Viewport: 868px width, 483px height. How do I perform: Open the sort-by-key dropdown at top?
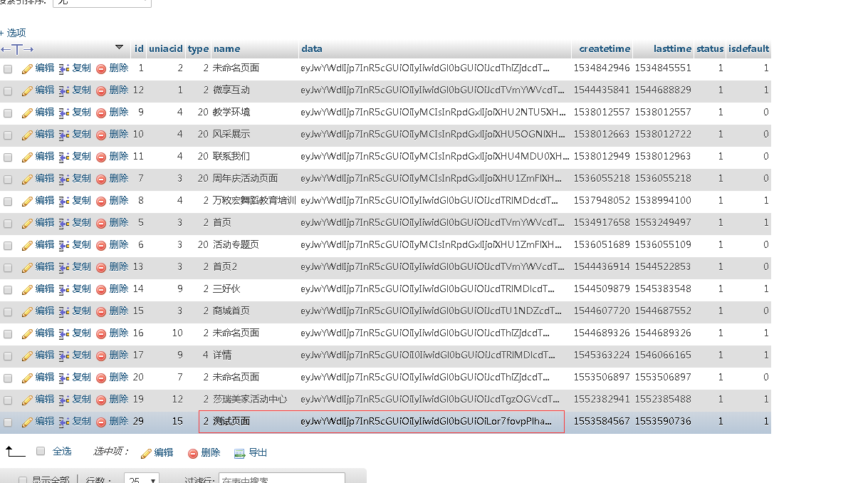(102, 2)
